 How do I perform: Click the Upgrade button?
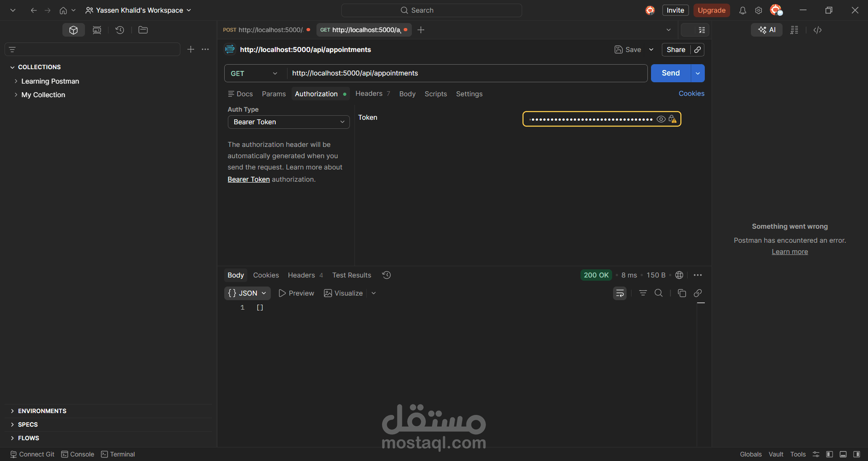click(x=711, y=10)
